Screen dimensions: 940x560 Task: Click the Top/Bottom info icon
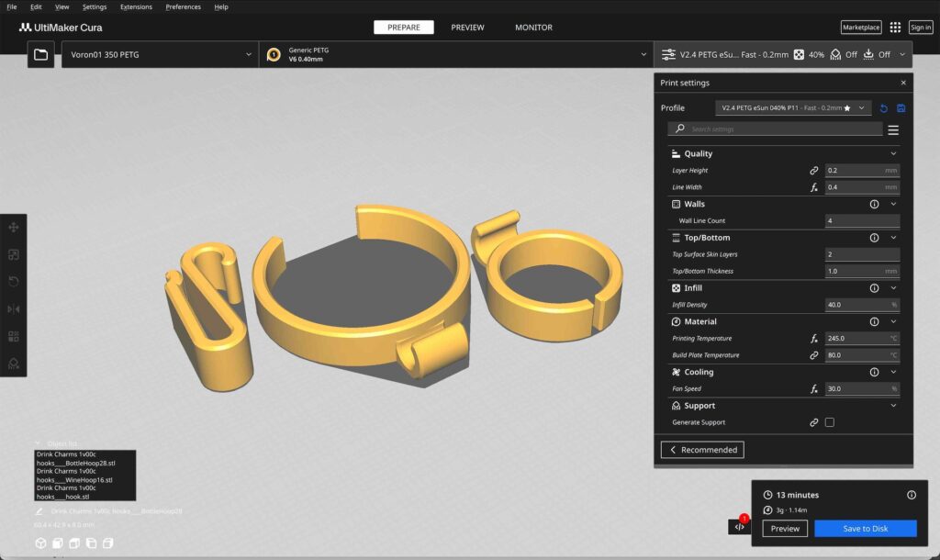(874, 238)
